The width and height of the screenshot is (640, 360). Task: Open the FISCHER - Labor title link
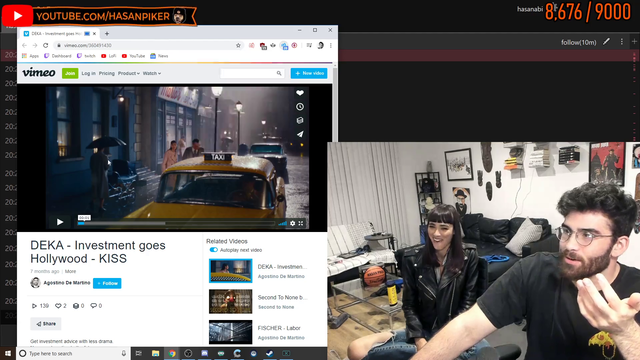click(x=279, y=328)
